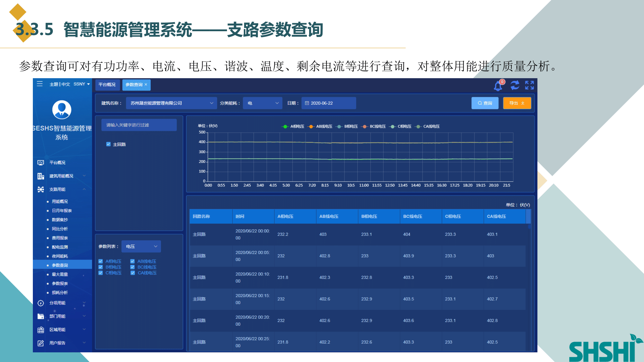Image resolution: width=644 pixels, height=362 pixels.
Task: Collapse the 支路用能 menu
Action: pyautogui.click(x=84, y=190)
